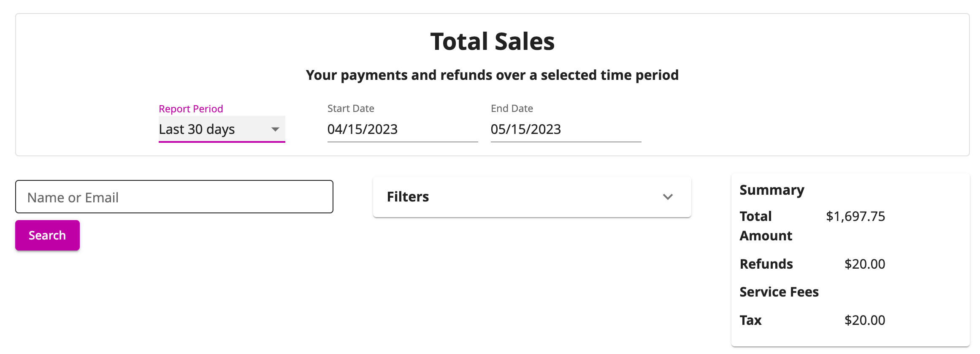Click the date value 04/15/2023
This screenshot has height=354, width=980.
[x=363, y=129]
